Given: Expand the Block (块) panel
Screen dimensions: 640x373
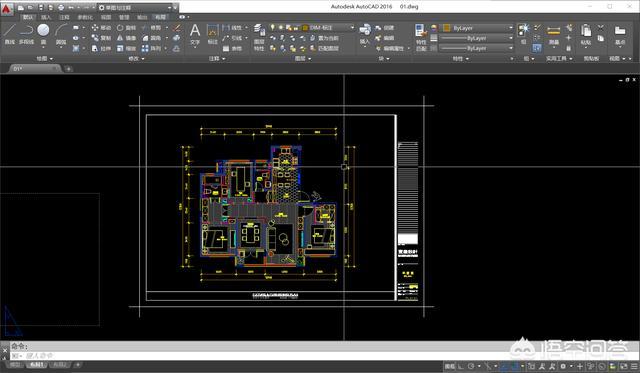Looking at the screenshot, I should tap(384, 59).
